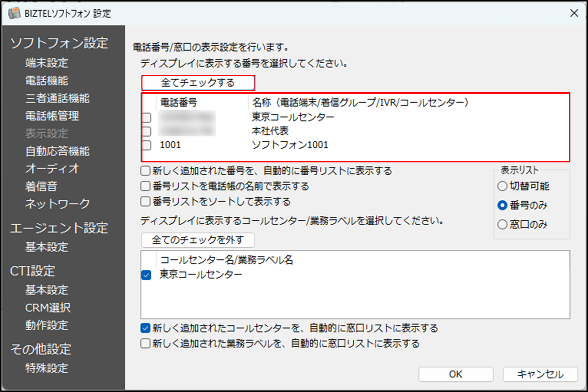Choose 窓口のみ display list option
The image size is (588, 392).
tap(502, 225)
